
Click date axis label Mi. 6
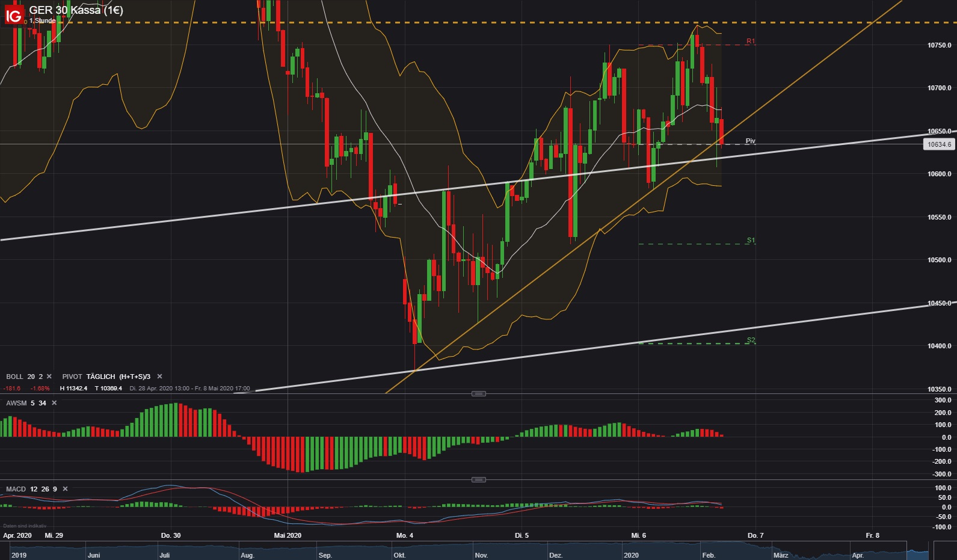click(638, 535)
